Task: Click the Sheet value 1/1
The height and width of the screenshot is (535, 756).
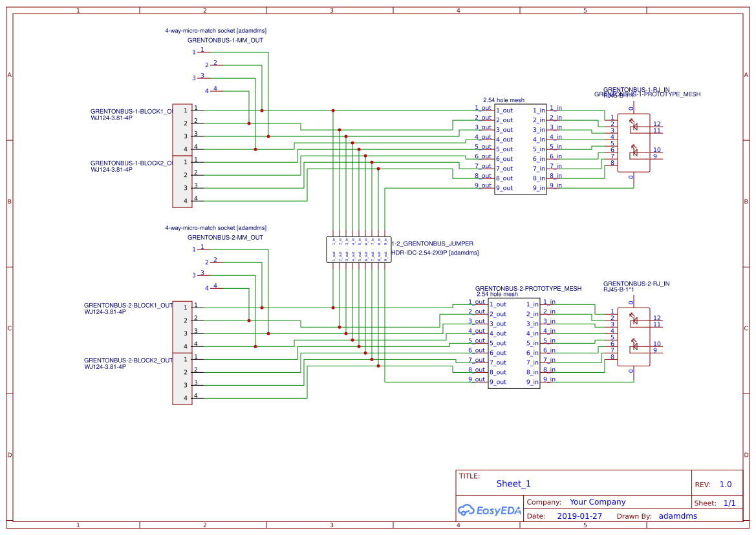Action: [x=730, y=502]
